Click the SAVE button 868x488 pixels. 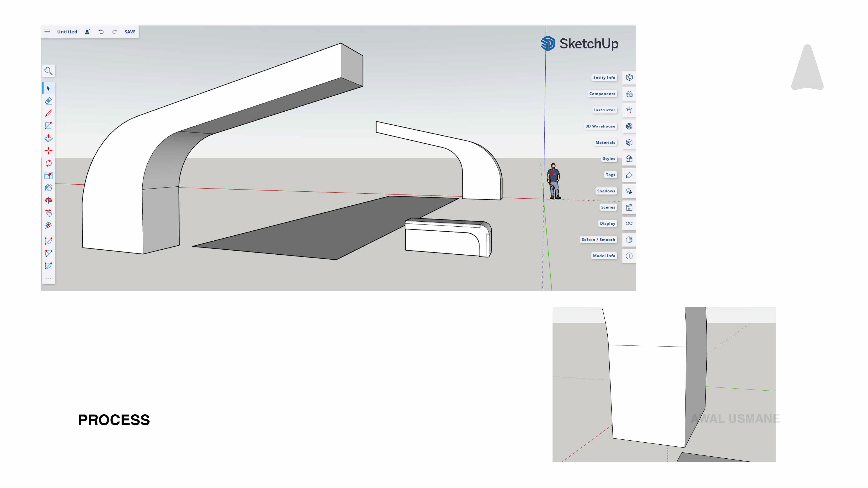click(130, 32)
